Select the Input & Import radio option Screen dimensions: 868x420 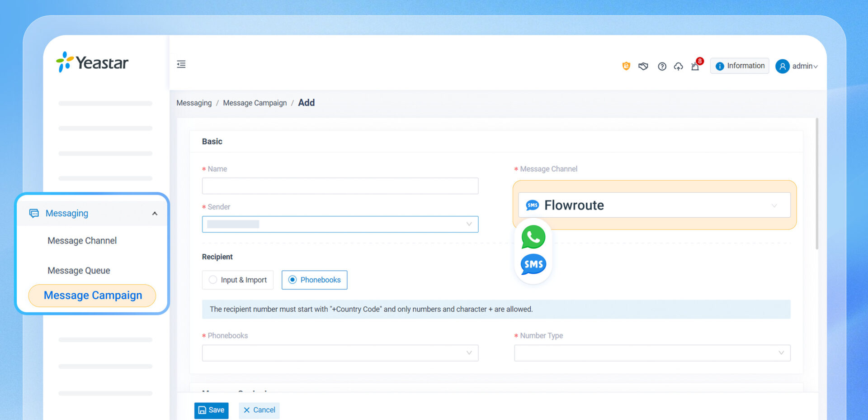click(x=238, y=280)
